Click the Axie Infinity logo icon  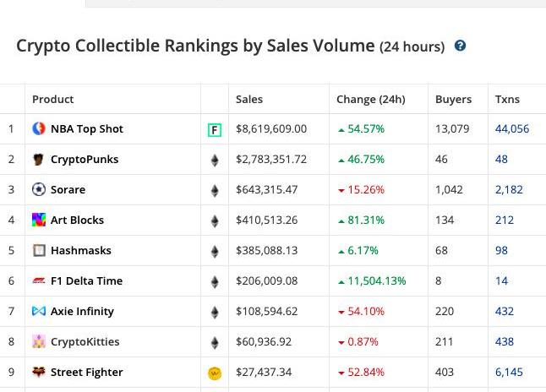click(39, 312)
